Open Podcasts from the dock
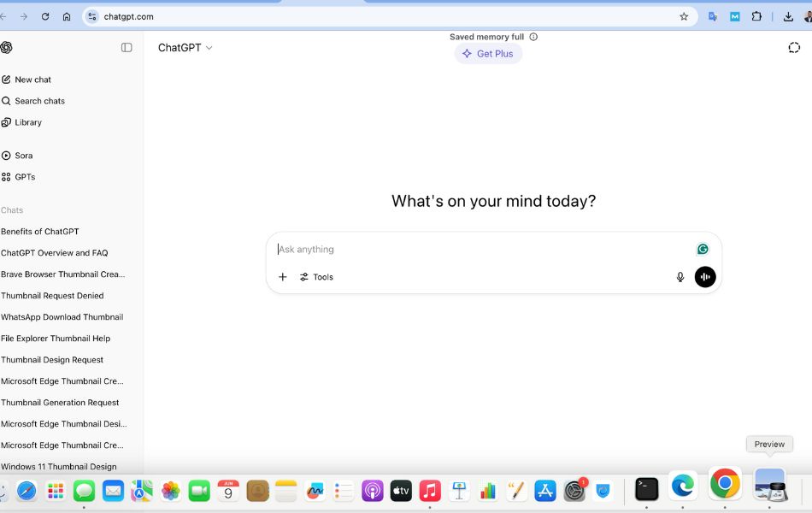 pos(373,490)
